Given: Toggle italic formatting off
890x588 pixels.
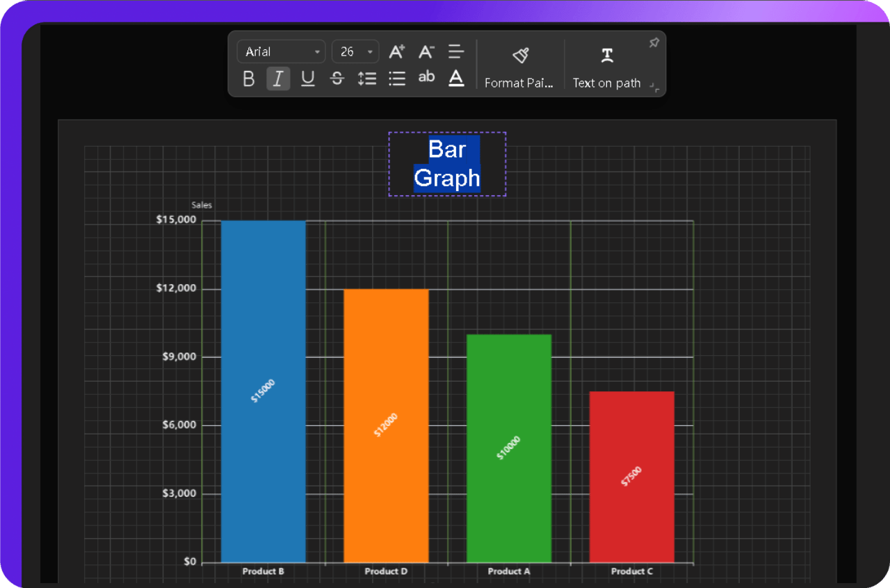Looking at the screenshot, I should pos(278,79).
